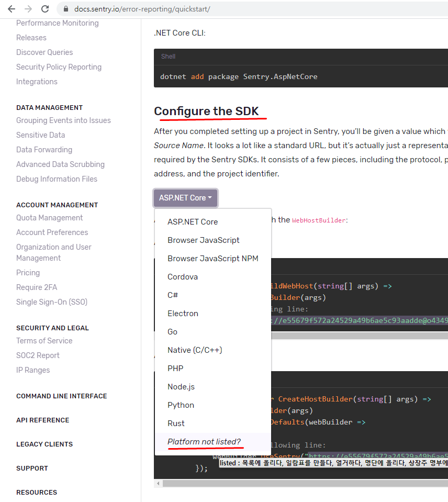
Task: Select Cordova in the platform menu
Action: tap(213, 276)
